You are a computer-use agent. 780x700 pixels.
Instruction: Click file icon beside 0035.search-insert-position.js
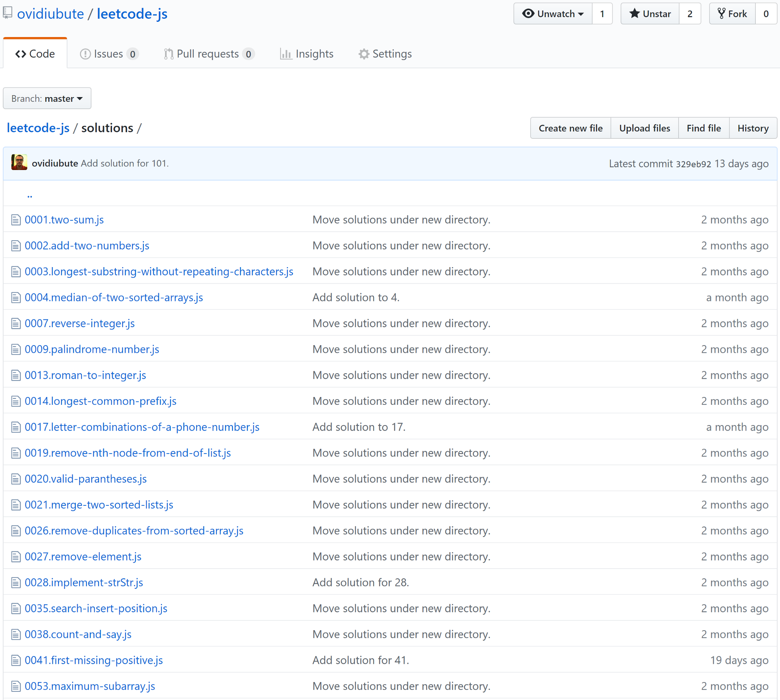[16, 609]
